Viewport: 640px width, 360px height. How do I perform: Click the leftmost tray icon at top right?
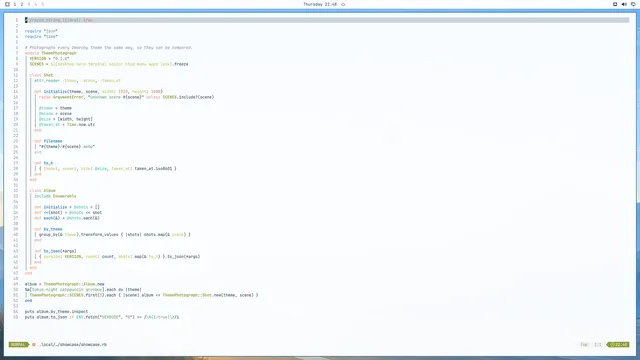pyautogui.click(x=615, y=4)
